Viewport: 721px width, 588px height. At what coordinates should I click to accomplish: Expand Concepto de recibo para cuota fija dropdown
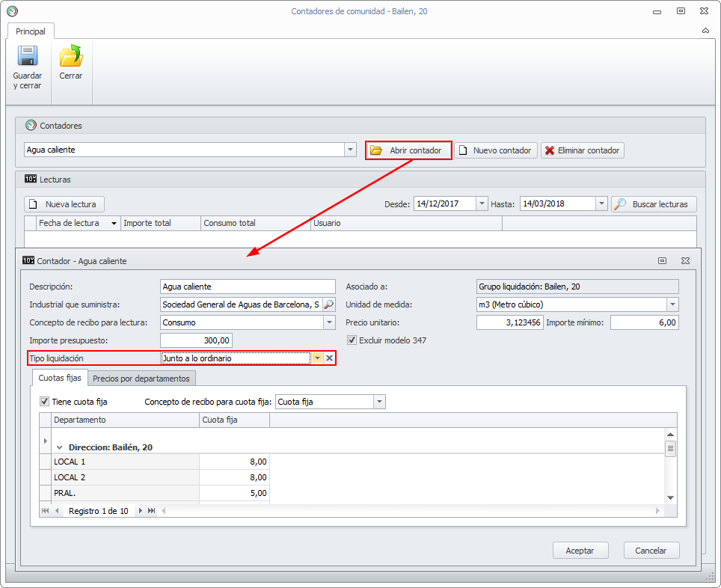[x=379, y=402]
